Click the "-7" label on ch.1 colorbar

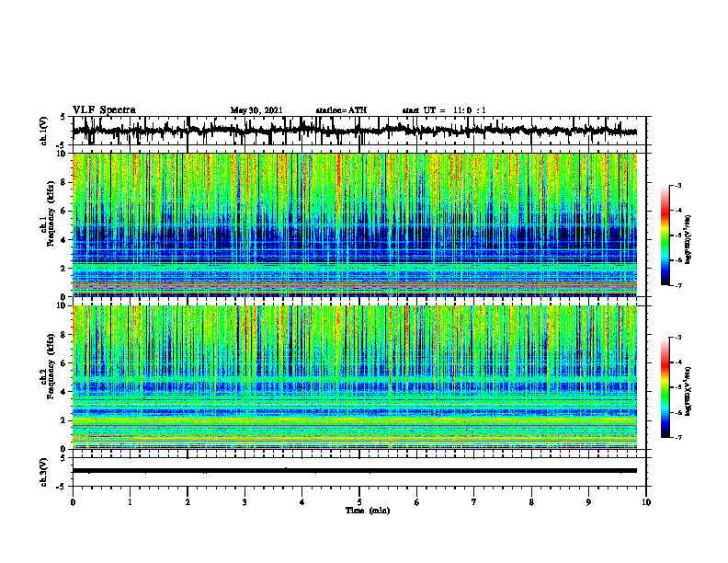pyautogui.click(x=678, y=285)
